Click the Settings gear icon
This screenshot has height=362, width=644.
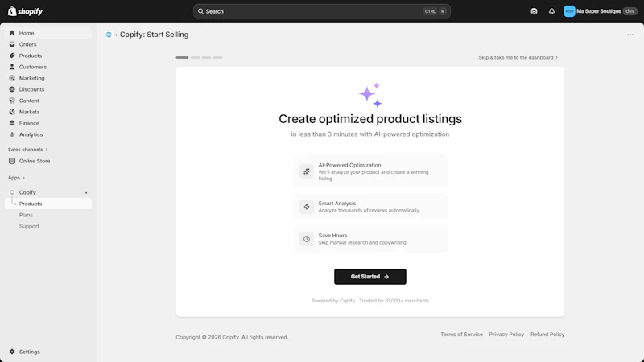point(12,352)
